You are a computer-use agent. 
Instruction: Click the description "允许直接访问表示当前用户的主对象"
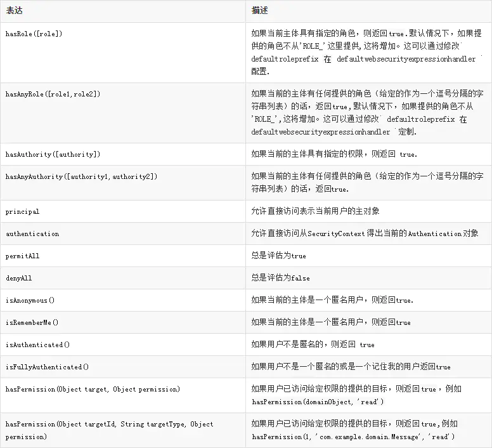(315, 211)
